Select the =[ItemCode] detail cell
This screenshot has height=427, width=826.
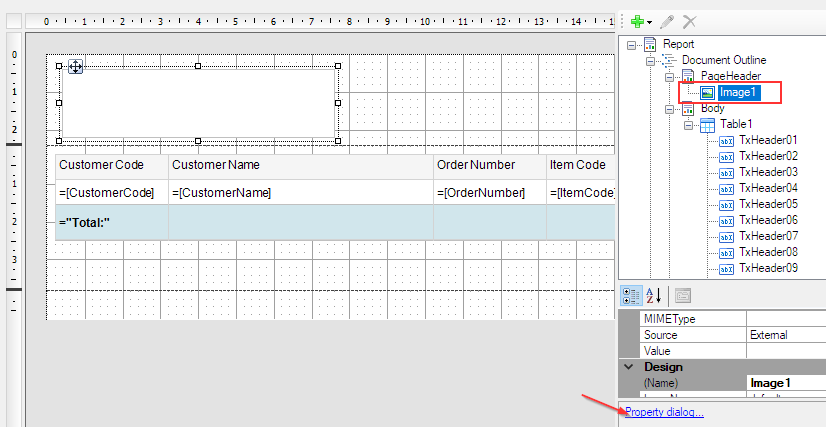coord(581,192)
